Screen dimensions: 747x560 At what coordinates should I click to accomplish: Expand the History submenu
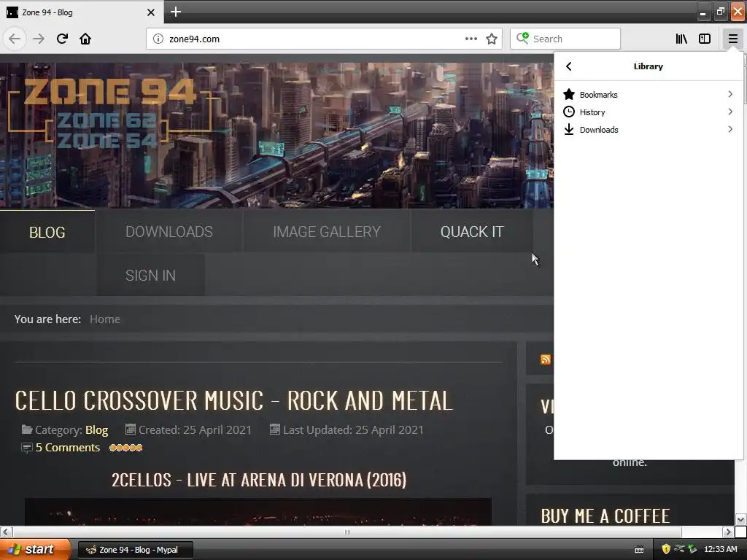tap(730, 112)
